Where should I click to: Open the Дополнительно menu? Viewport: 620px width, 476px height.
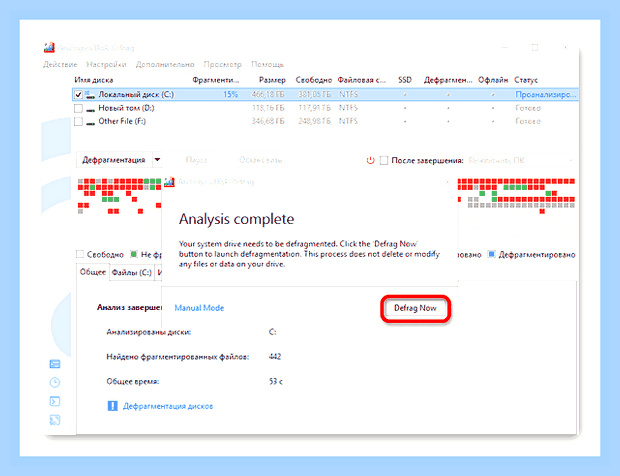(x=165, y=64)
